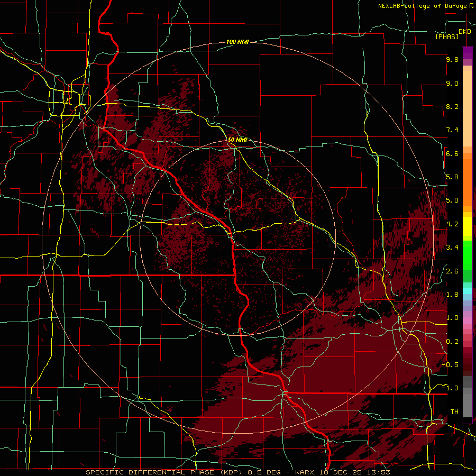This screenshot has height=476, width=476.
Task: Click the 4.2 value on the color scale
Action: [452, 224]
